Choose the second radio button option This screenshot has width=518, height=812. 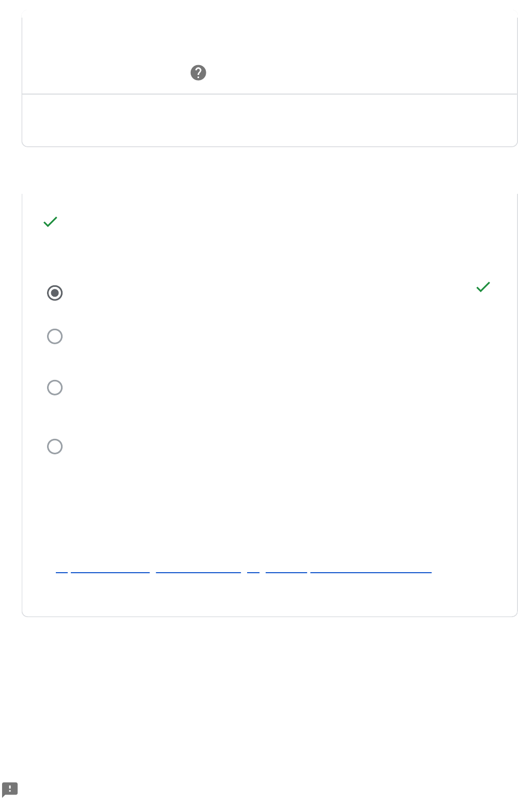point(55,336)
